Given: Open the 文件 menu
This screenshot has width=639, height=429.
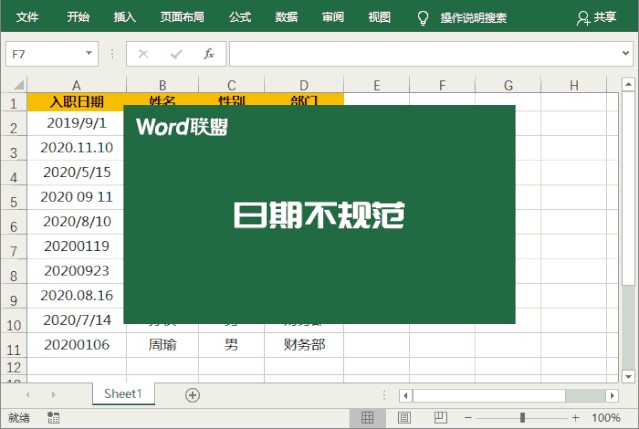Looking at the screenshot, I should pos(28,17).
